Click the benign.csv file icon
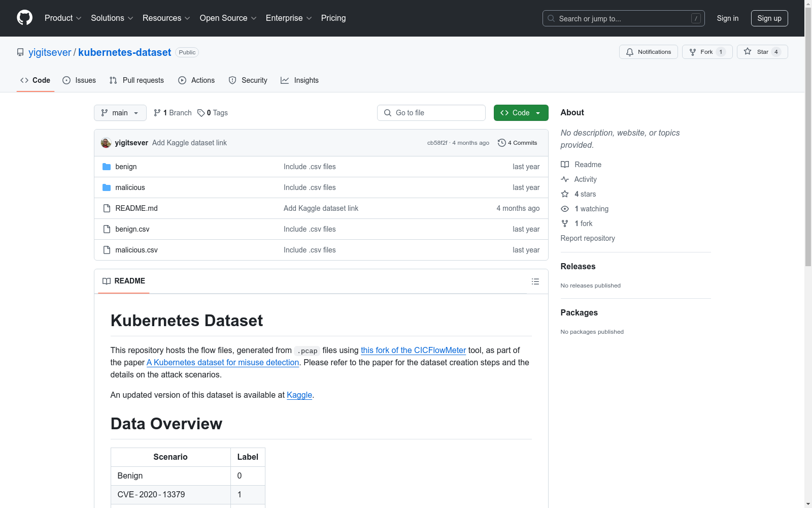 point(107,229)
